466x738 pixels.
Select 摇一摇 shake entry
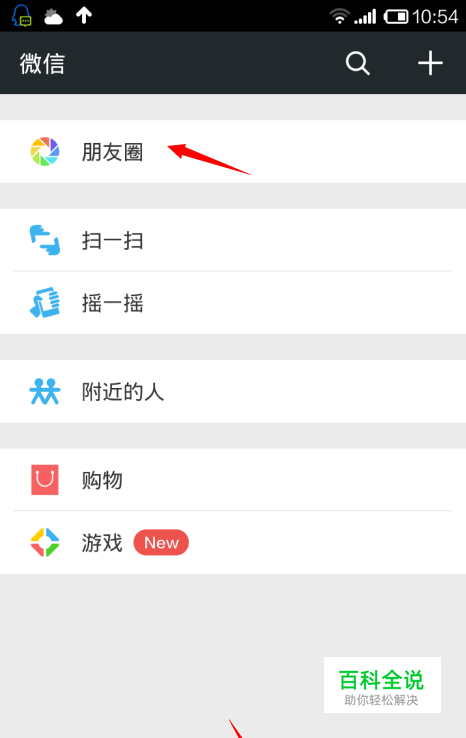[x=233, y=303]
